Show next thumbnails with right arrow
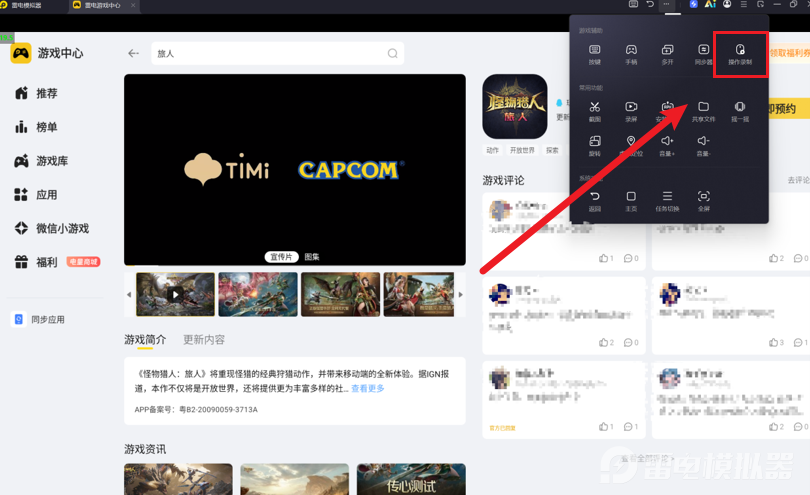The width and height of the screenshot is (810, 495). click(461, 295)
